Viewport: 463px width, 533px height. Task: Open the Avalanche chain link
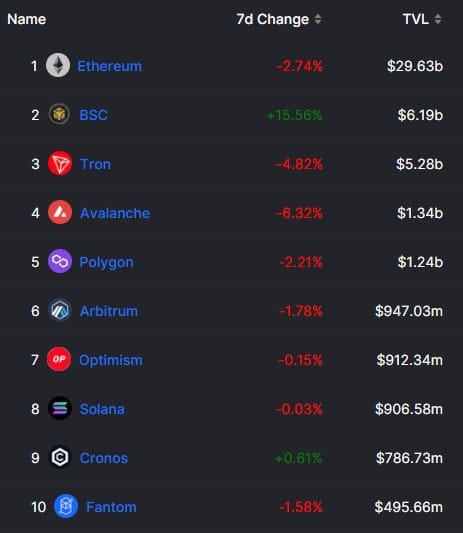pyautogui.click(x=115, y=213)
